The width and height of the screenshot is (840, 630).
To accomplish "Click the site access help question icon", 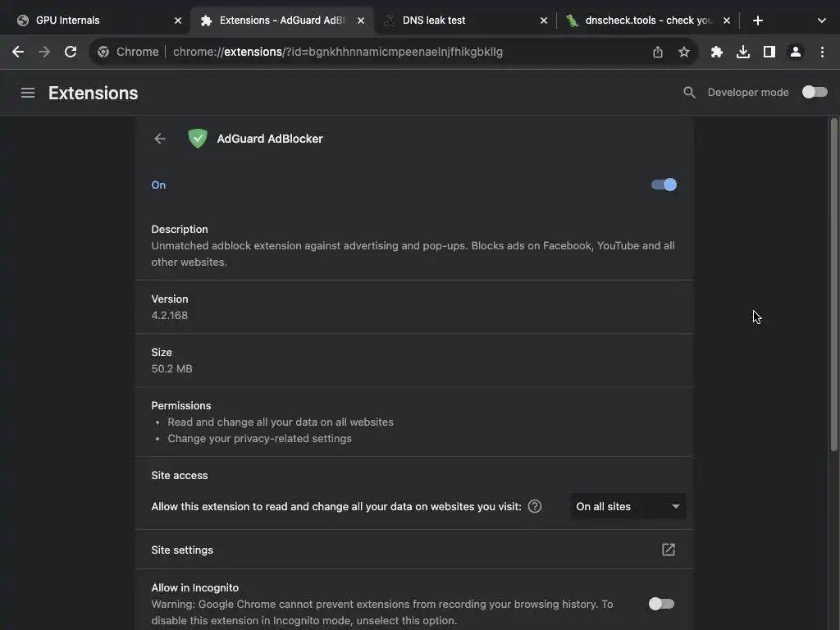I will point(535,506).
